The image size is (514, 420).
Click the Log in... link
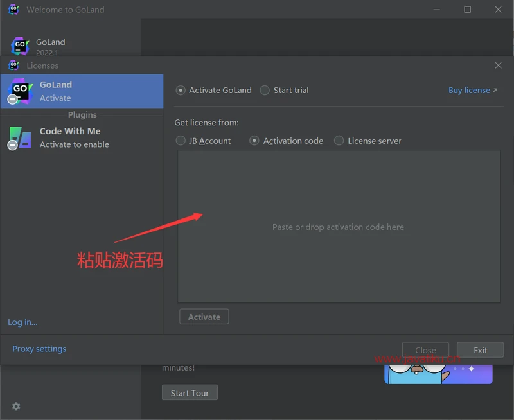click(x=22, y=322)
